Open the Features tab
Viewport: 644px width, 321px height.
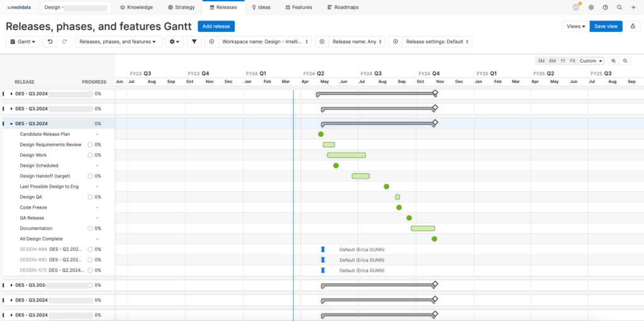(298, 8)
